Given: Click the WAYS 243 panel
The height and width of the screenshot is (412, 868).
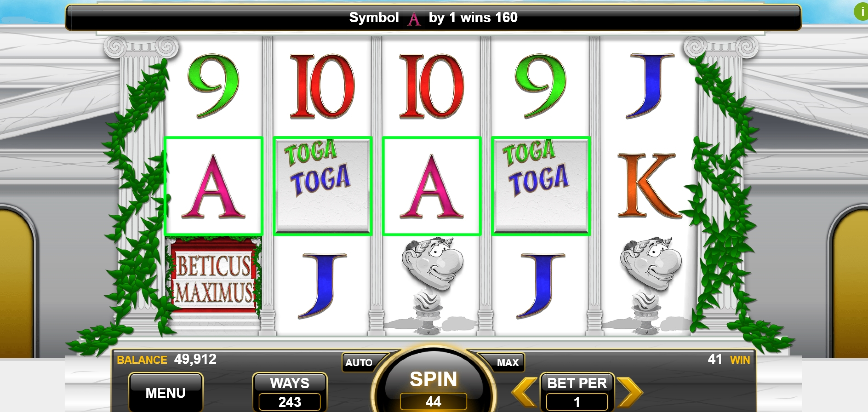Looking at the screenshot, I should click(x=290, y=392).
